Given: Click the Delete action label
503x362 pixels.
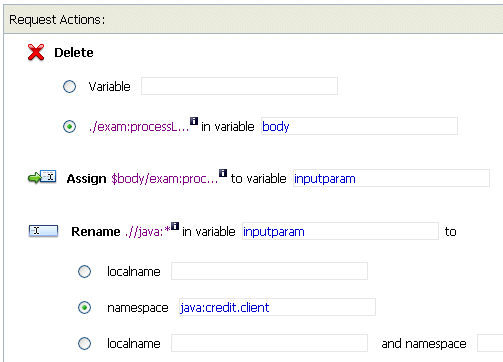Looking at the screenshot, I should [74, 53].
